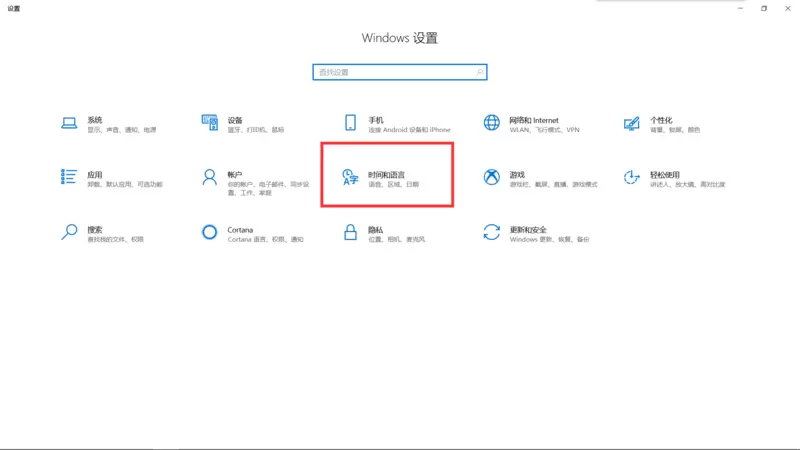Image resolution: width=800 pixels, height=450 pixels.
Task: Open the 隐私 padlock icon
Action: pos(351,232)
